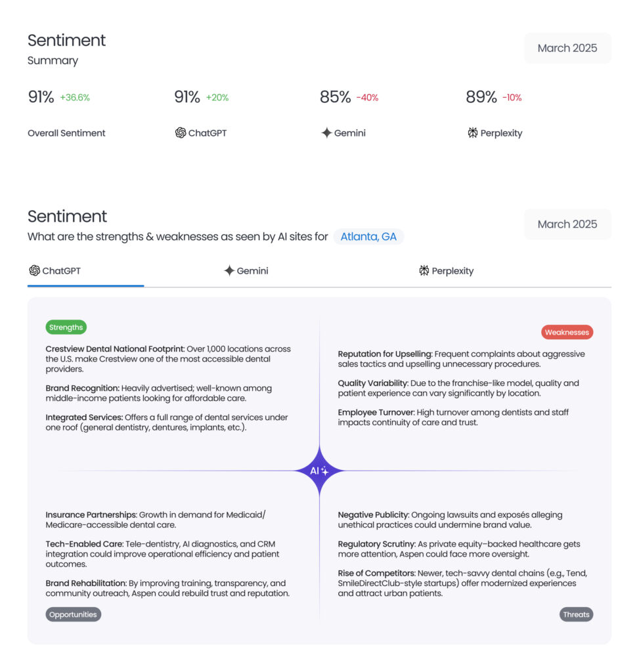
Task: Click the central AI sparkle emblem
Action: click(319, 470)
